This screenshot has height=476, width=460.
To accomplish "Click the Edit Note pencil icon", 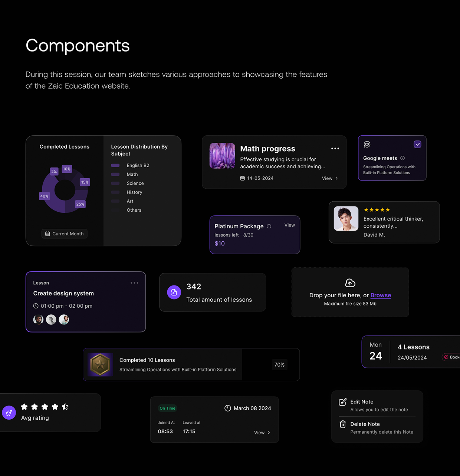I will [343, 402].
